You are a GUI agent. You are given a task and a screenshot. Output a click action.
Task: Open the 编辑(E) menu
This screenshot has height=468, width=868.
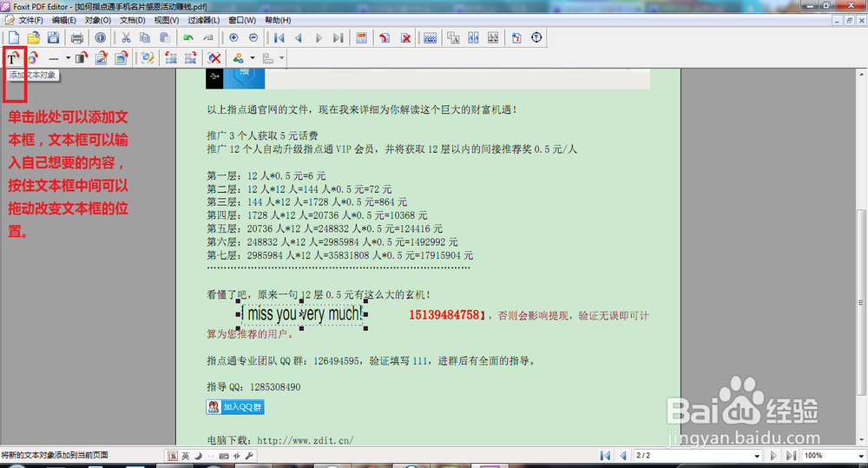[63, 20]
